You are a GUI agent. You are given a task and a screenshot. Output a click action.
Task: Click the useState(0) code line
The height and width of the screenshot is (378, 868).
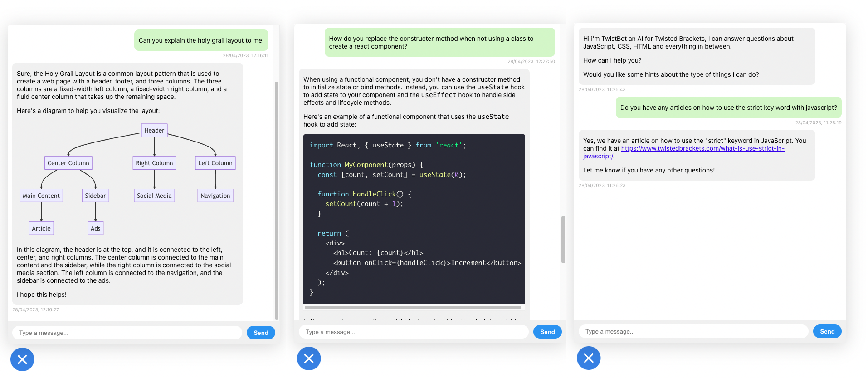(x=392, y=175)
